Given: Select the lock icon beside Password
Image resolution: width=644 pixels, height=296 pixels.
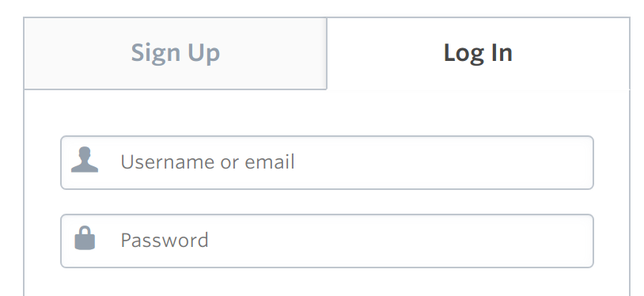Looking at the screenshot, I should [x=85, y=237].
